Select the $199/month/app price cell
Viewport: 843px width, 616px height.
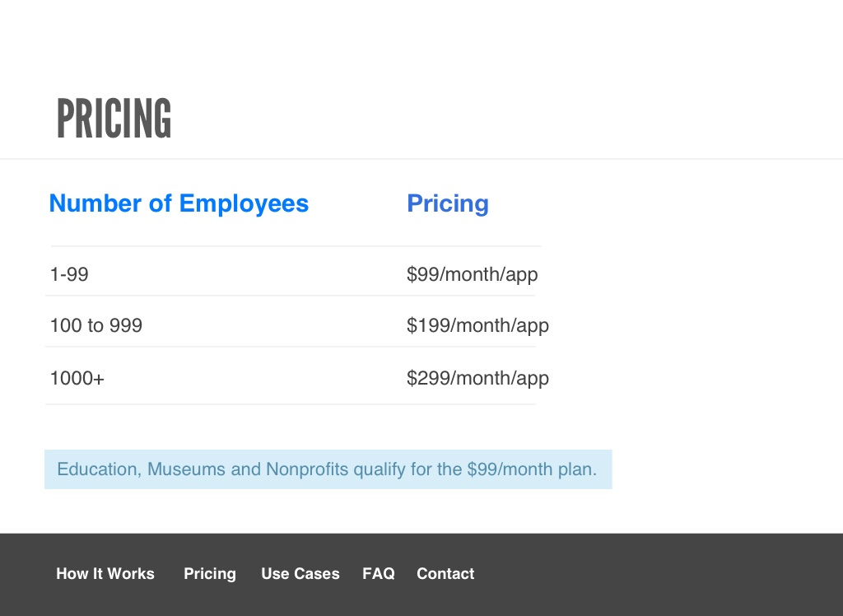pyautogui.click(x=477, y=325)
